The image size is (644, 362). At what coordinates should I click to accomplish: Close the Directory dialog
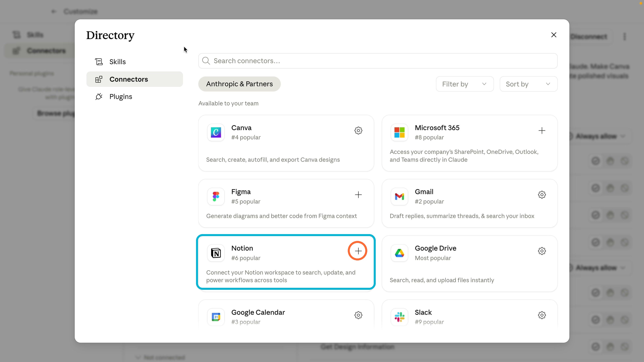(x=554, y=35)
